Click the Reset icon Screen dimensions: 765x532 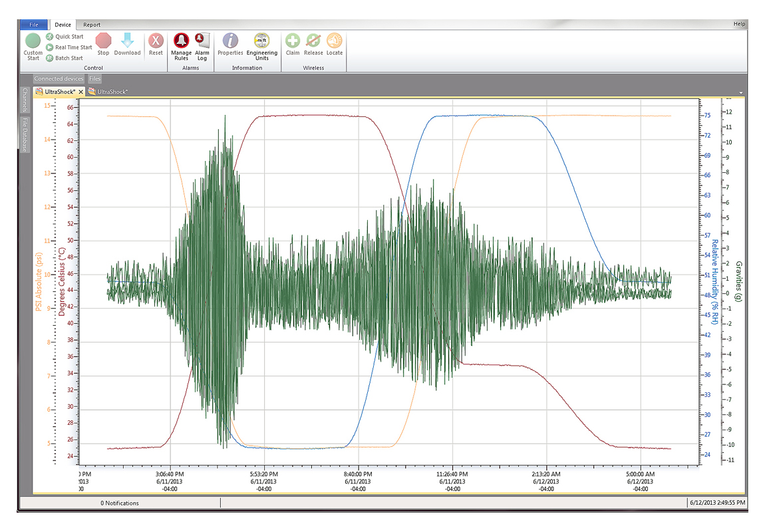[x=156, y=41]
